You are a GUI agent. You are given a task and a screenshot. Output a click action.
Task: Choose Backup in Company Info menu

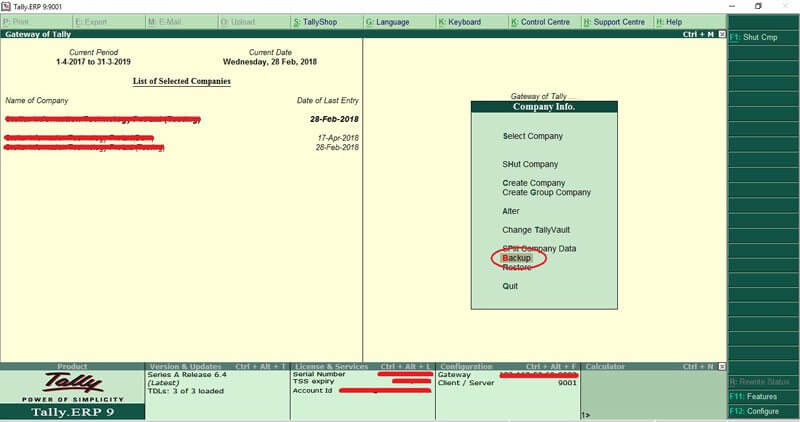[x=517, y=258]
